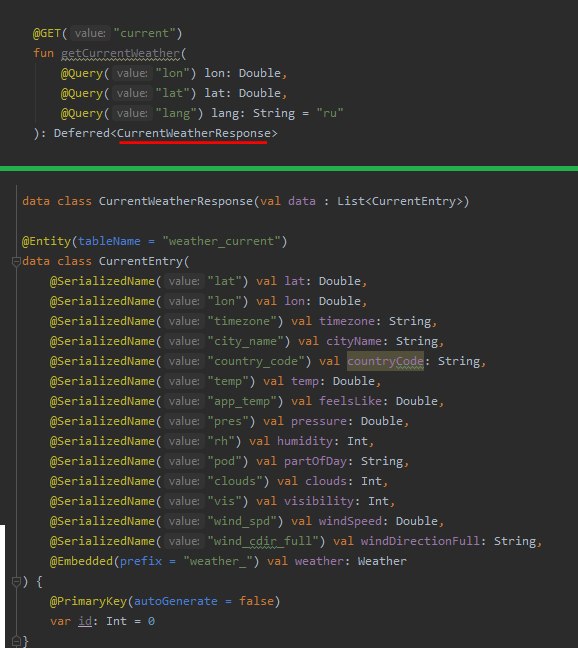This screenshot has width=578, height=648.
Task: Click the @Embedded annotation
Action: tap(81, 561)
